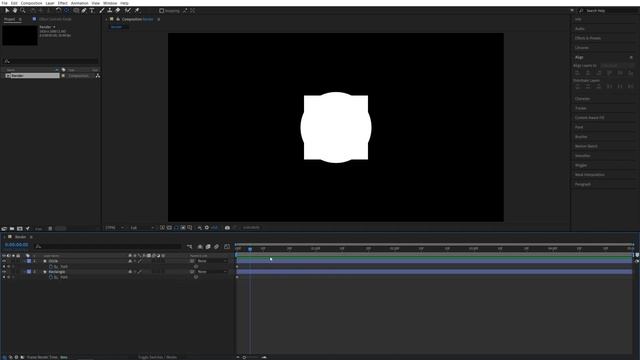Select the Pan Behind anchor point tool
Screen dimensions: 640x360
click(x=67, y=11)
